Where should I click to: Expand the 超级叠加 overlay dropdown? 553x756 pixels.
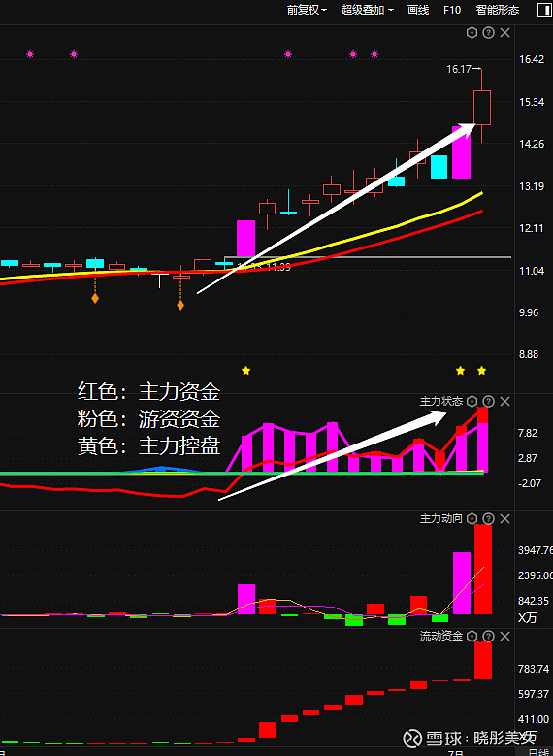(368, 10)
